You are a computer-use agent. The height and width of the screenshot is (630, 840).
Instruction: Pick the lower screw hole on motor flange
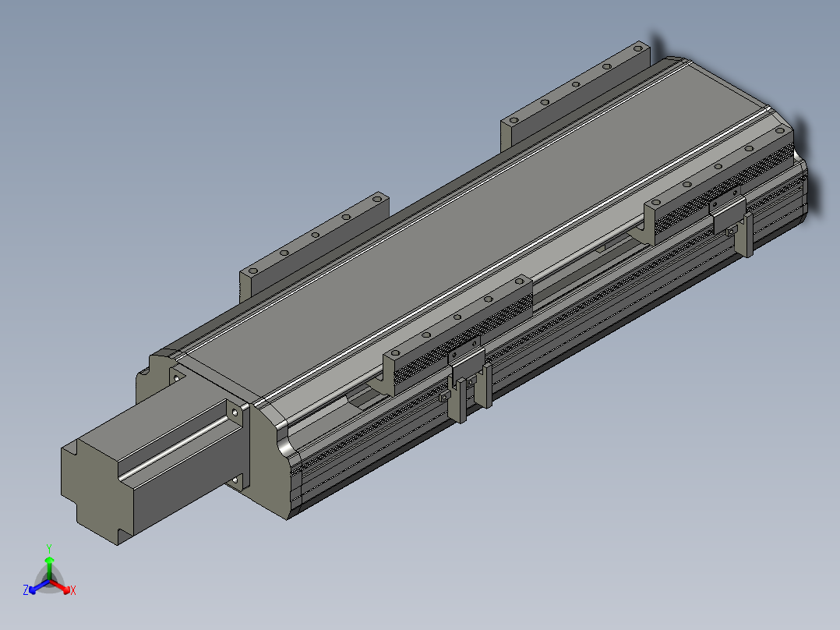[234, 482]
